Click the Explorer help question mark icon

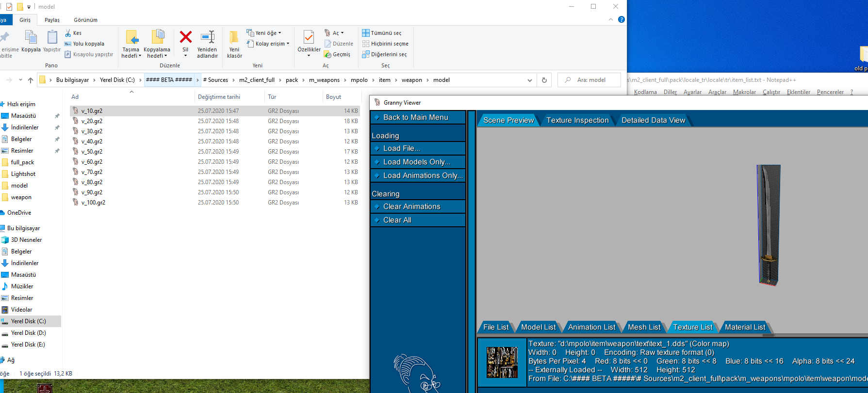tap(622, 19)
